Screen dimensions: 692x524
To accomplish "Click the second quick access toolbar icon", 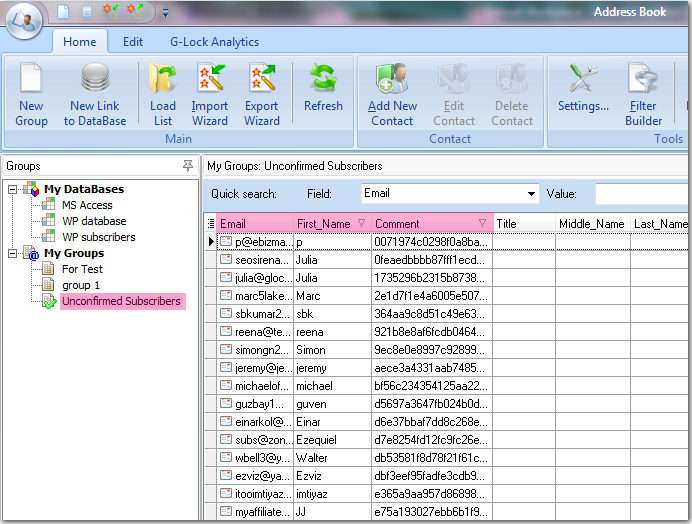I will 87,11.
